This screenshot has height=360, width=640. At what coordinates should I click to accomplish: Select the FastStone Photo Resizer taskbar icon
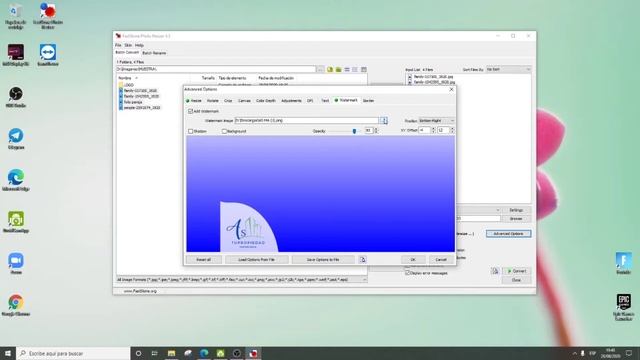[253, 353]
